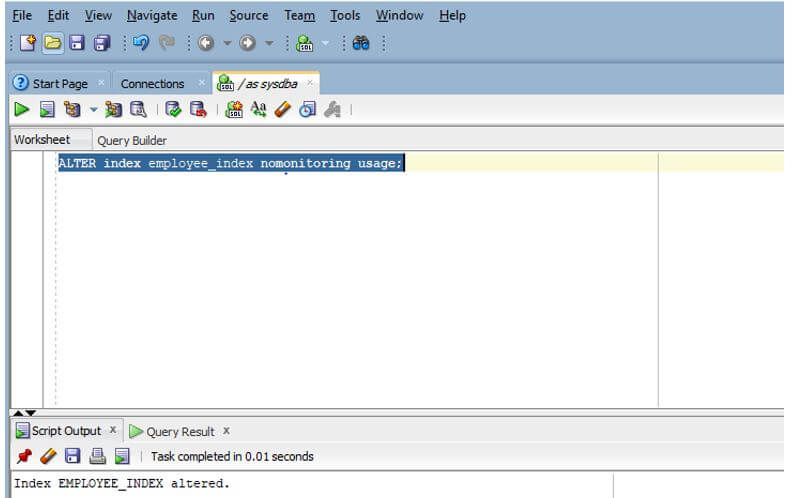This screenshot has width=797, height=498.
Task: Expand the Explain Plan dropdown arrow
Action: pyautogui.click(x=94, y=109)
